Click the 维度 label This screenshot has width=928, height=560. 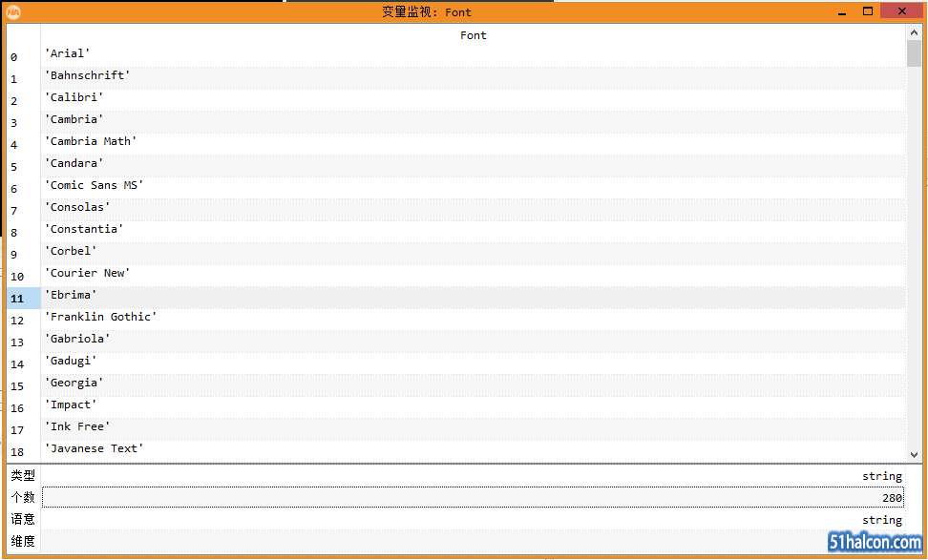coord(23,541)
